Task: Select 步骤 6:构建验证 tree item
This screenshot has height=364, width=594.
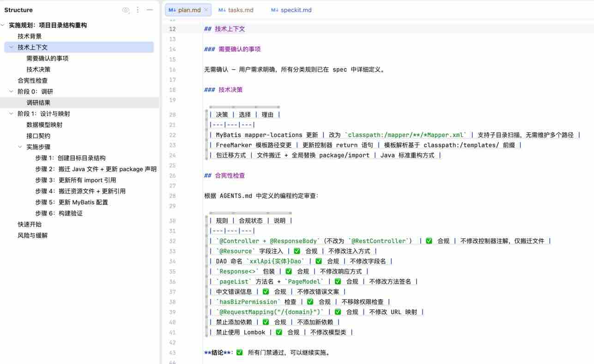Action: tap(59, 214)
